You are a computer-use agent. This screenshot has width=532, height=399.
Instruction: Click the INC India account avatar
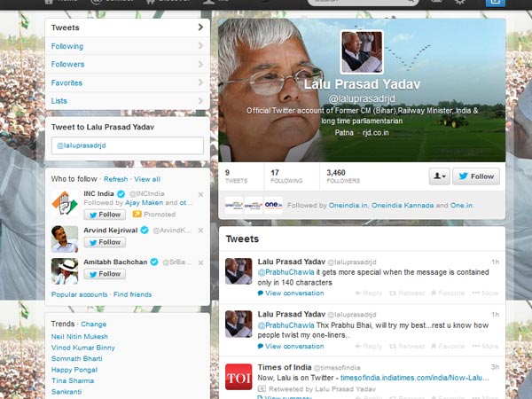(x=65, y=203)
